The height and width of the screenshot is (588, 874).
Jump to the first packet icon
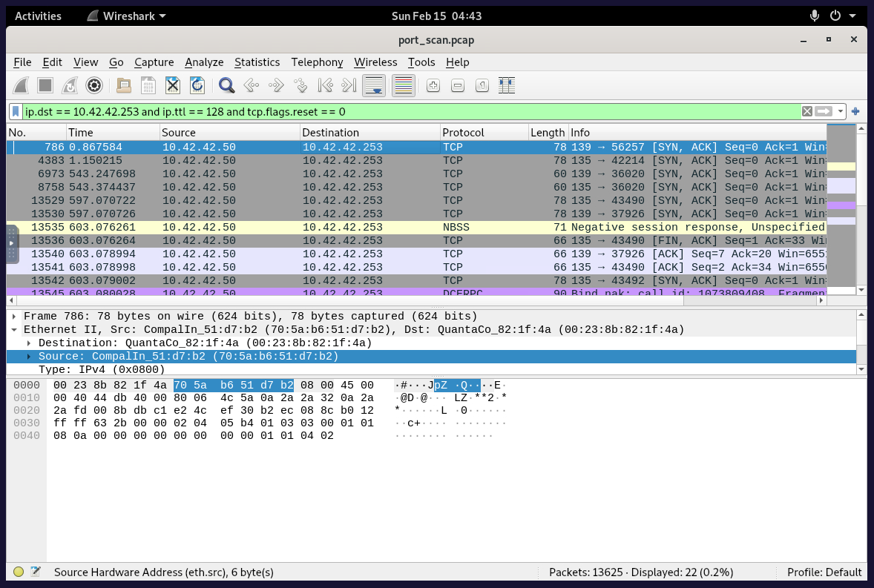(x=324, y=86)
